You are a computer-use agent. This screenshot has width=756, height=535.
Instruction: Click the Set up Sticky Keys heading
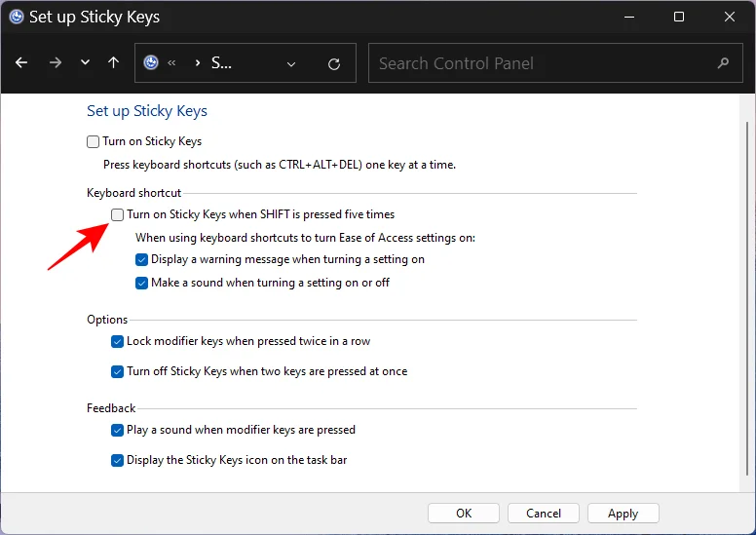tap(147, 111)
